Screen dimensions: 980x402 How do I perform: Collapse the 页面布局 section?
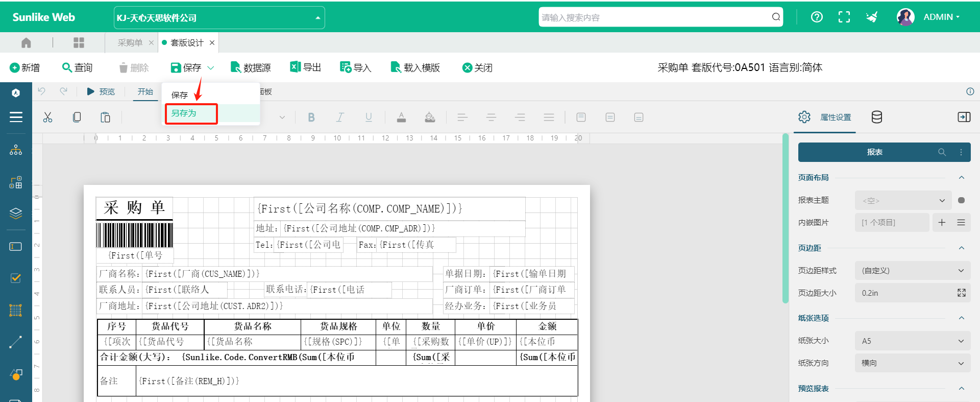pyautogui.click(x=962, y=177)
